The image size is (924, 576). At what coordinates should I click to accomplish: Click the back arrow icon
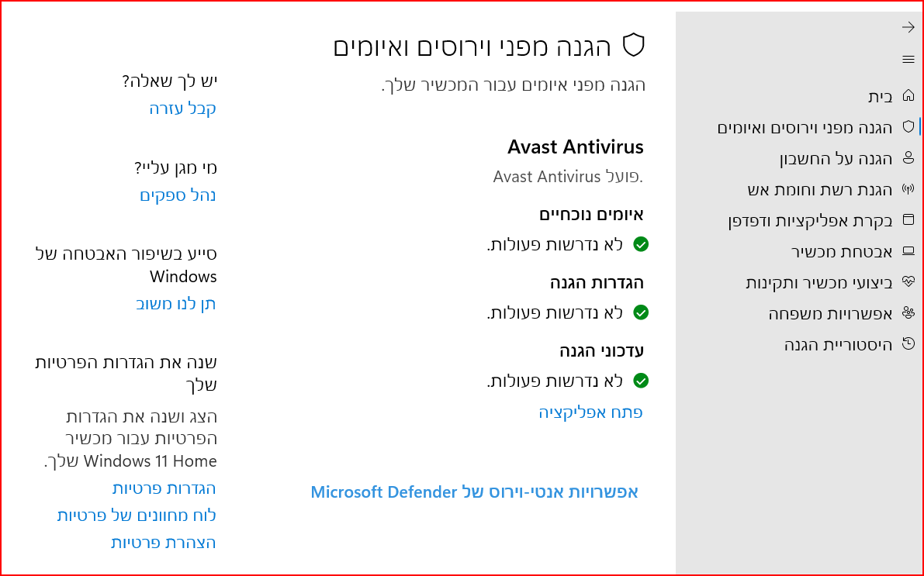point(908,28)
